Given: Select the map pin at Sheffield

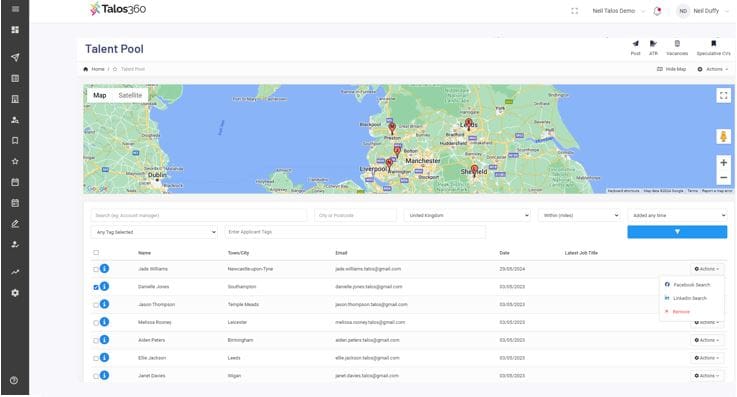Looking at the screenshot, I should point(474,170).
